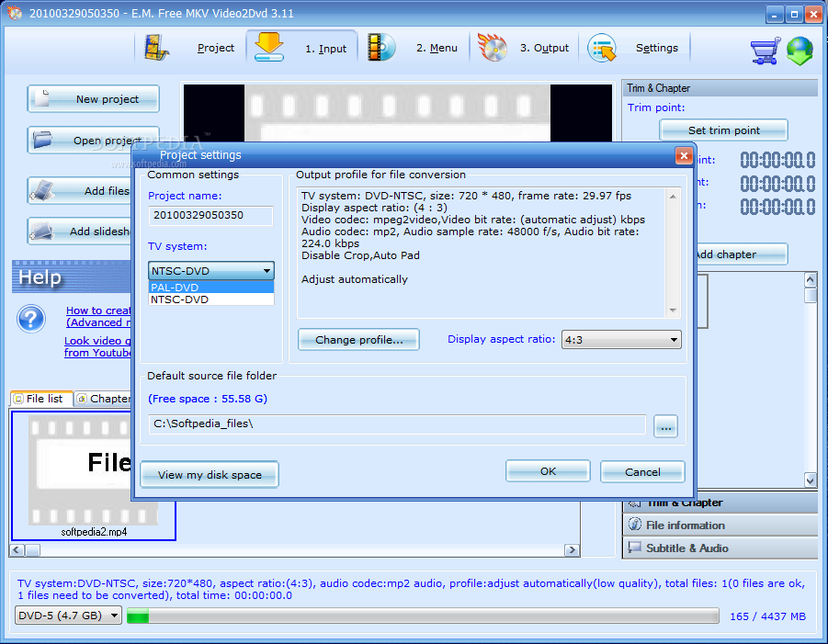Open the shopping cart purchase icon

[766, 51]
